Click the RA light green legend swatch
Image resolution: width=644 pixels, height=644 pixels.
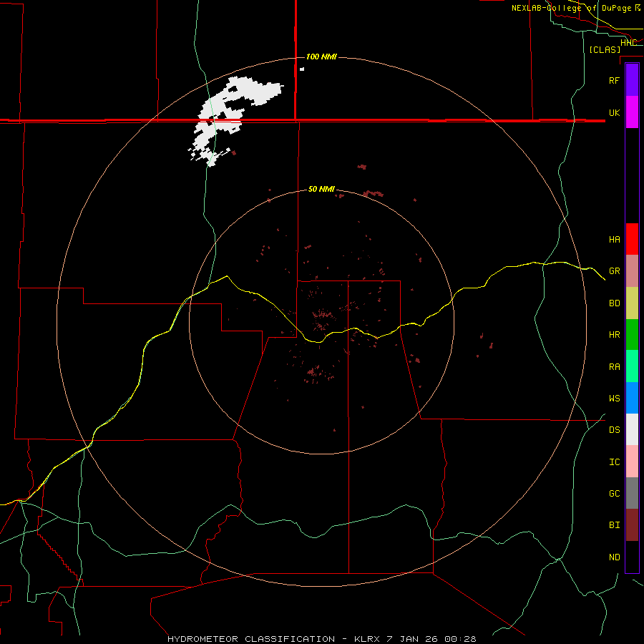pyautogui.click(x=632, y=366)
